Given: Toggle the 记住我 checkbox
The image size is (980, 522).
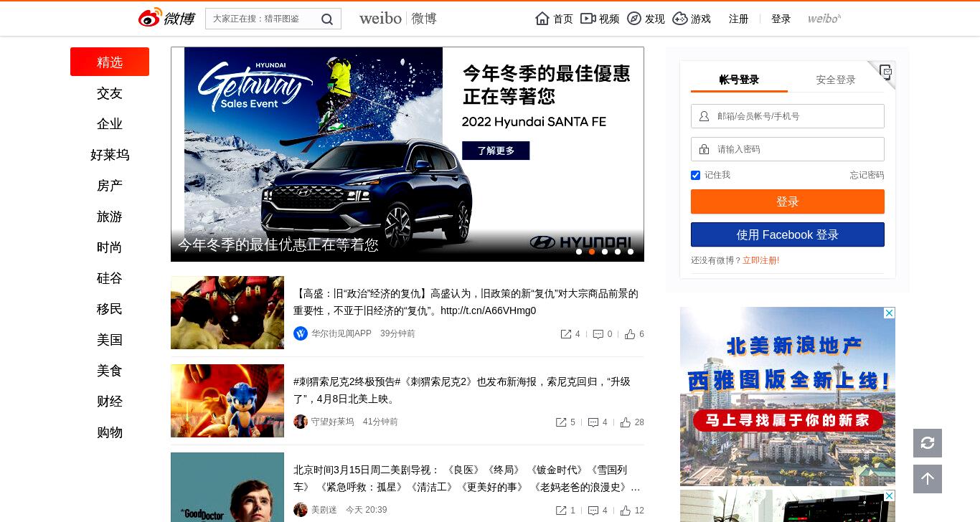Looking at the screenshot, I should pos(695,175).
